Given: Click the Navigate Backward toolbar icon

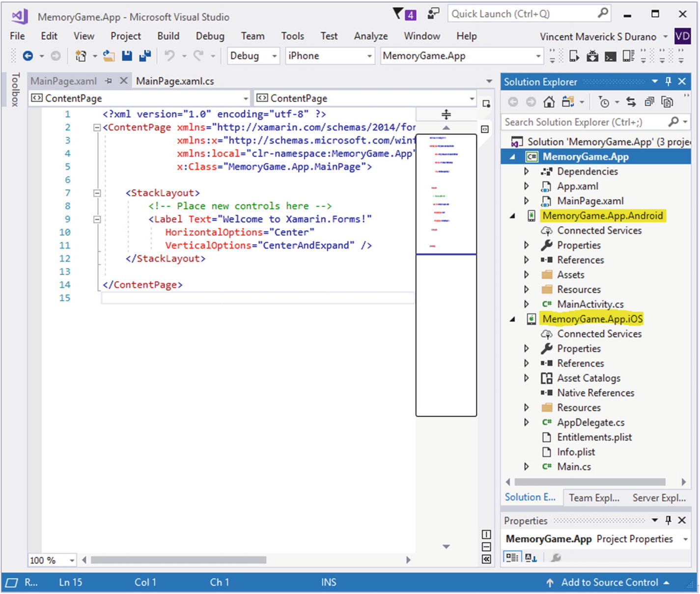Looking at the screenshot, I should (x=28, y=56).
